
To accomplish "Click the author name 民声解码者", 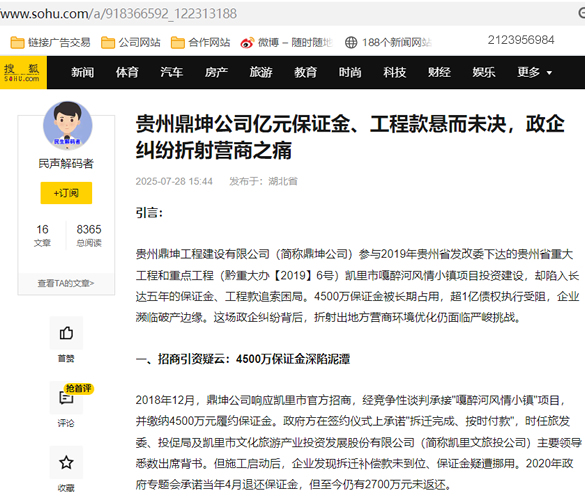I will (66, 163).
